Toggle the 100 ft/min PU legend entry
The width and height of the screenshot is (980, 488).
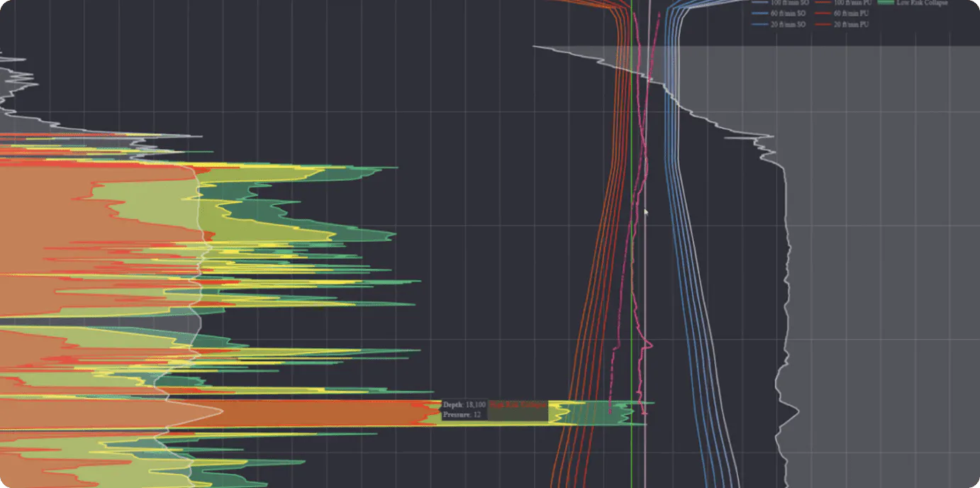[x=844, y=4]
